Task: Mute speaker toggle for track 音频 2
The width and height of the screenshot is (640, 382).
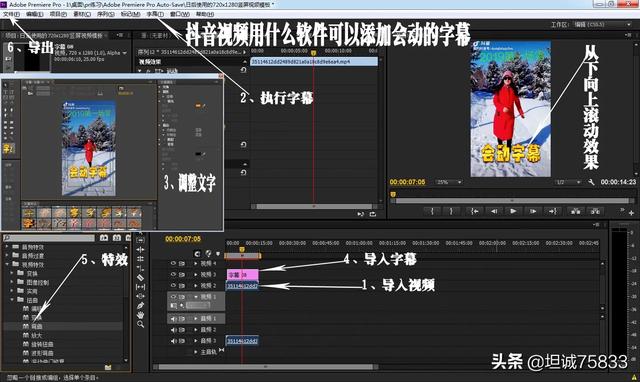Action: tap(173, 330)
